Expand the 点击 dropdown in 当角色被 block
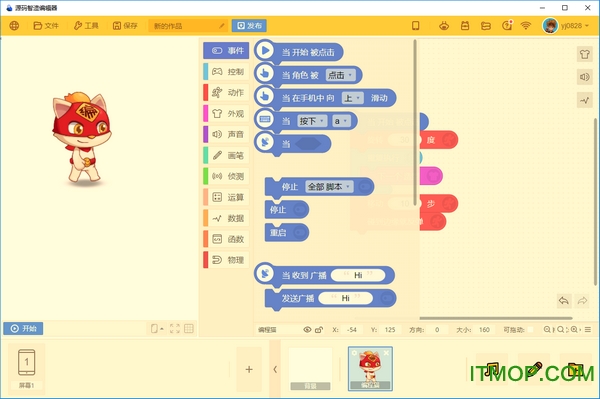 340,75
